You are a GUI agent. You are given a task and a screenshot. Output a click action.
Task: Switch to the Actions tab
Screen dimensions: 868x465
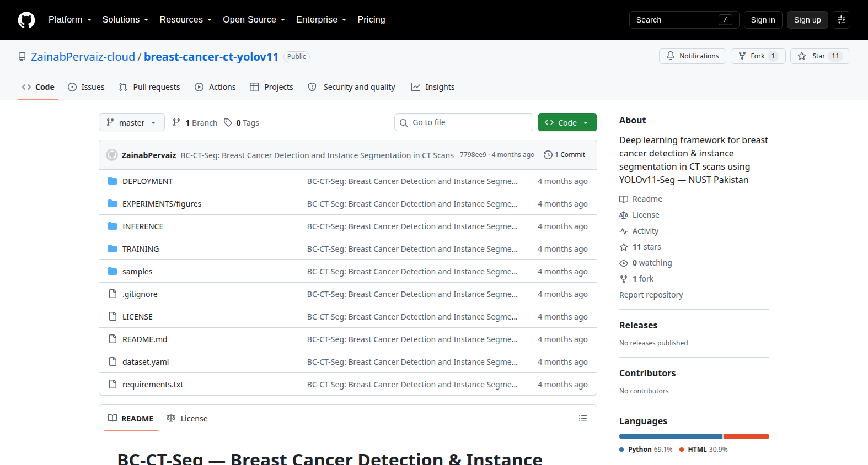tap(215, 87)
